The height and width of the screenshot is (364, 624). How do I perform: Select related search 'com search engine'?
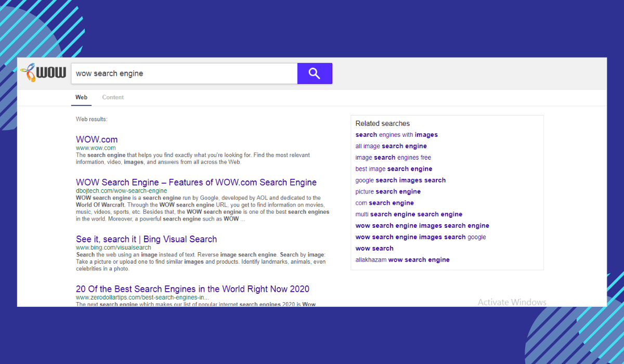point(385,203)
